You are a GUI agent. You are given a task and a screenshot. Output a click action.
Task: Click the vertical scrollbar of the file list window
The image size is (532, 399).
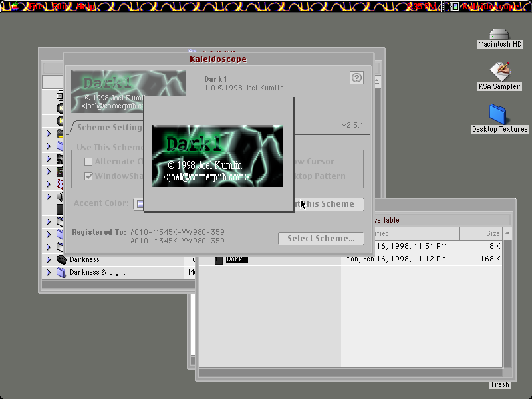point(507,304)
